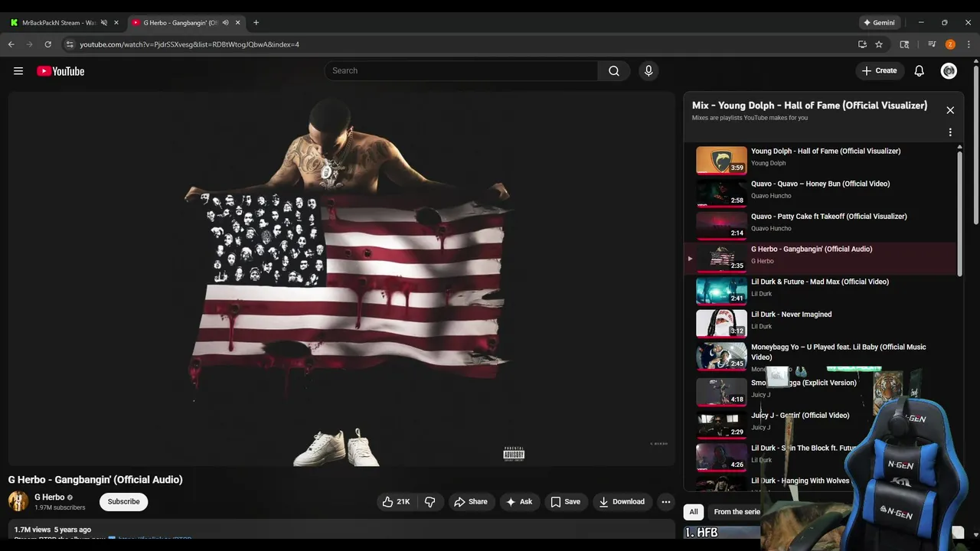Open a new browser tab
The image size is (980, 551).
(256, 23)
